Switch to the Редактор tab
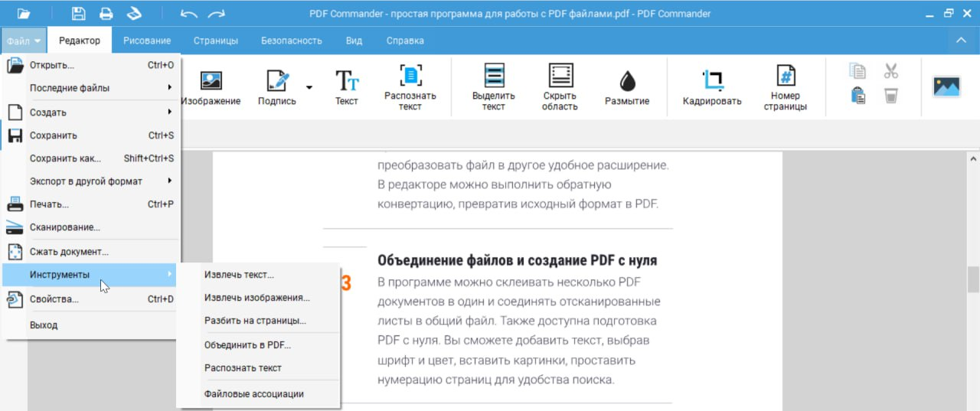The image size is (980, 411). [80, 41]
